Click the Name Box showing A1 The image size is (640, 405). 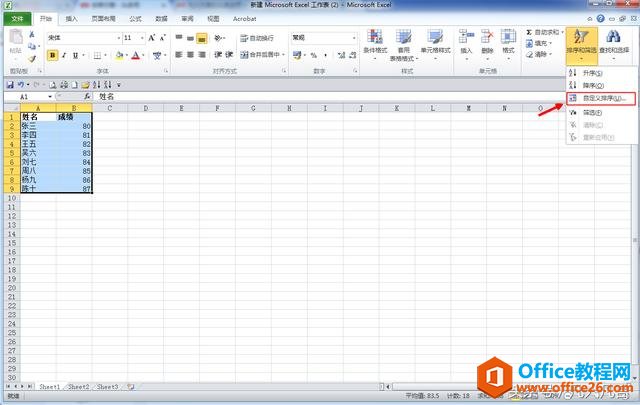[29, 97]
